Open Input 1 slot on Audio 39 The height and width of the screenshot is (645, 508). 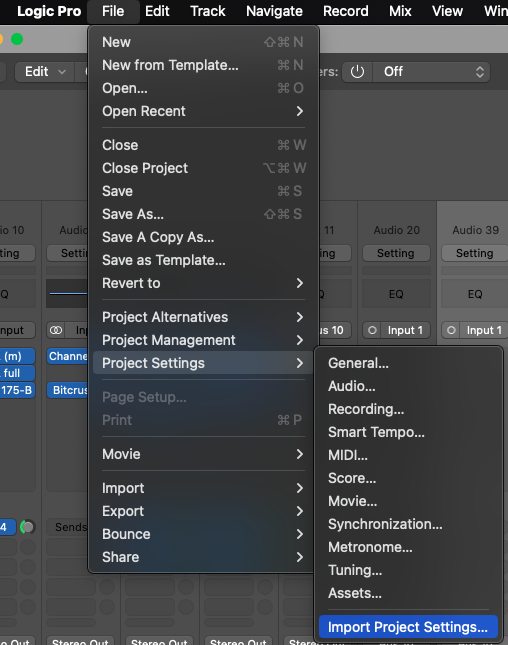coord(485,330)
